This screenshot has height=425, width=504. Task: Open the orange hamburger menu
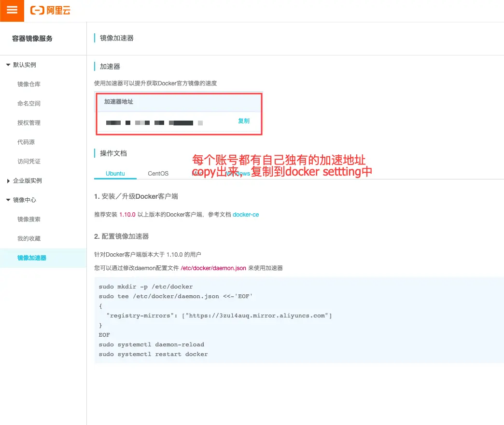[x=12, y=11]
